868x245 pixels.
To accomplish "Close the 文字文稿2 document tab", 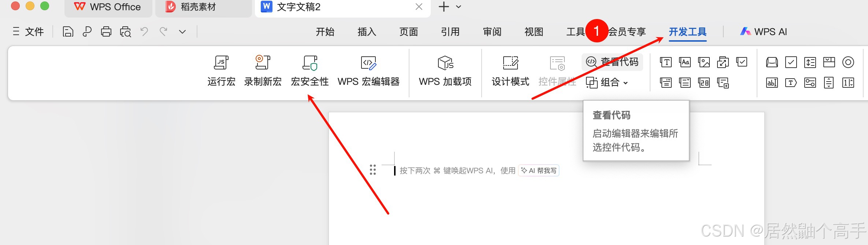I will [419, 7].
